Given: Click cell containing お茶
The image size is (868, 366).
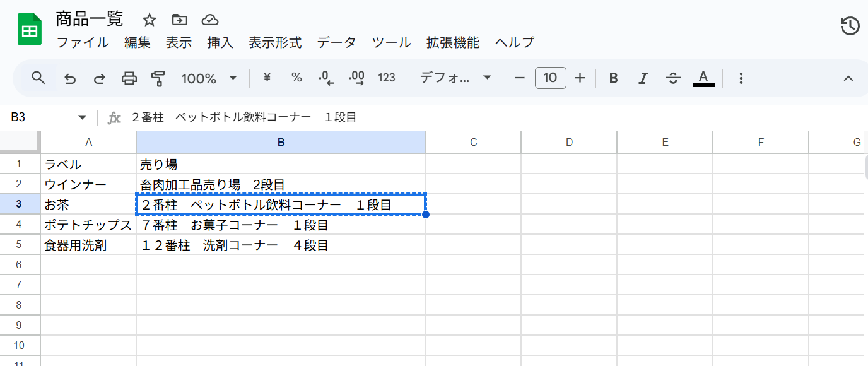Looking at the screenshot, I should [88, 204].
